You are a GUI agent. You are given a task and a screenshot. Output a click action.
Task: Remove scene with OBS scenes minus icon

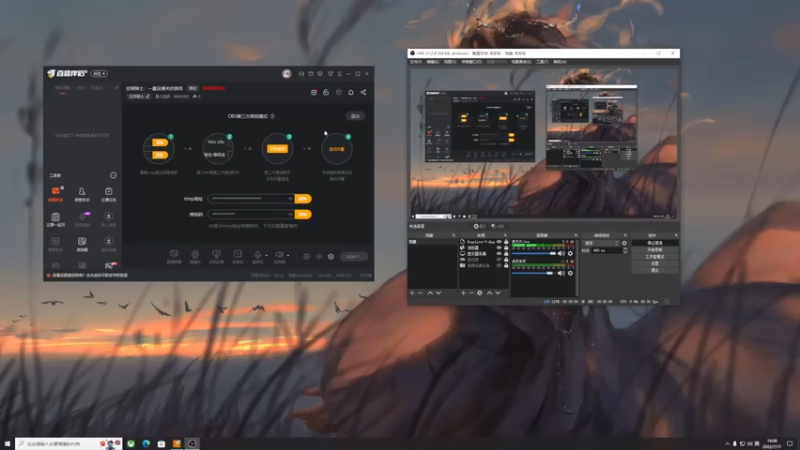[x=420, y=293]
